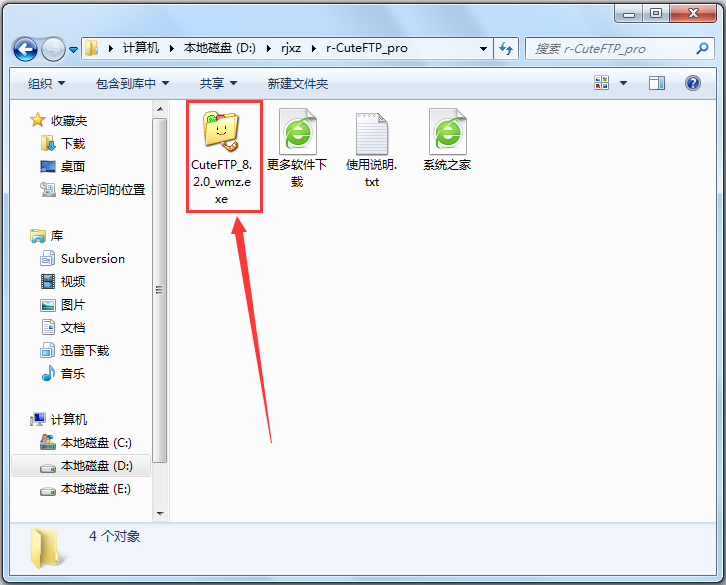Expand the arrow after 本地磁盘 (D:) breadcrumb
The image size is (726, 585).
click(x=269, y=48)
